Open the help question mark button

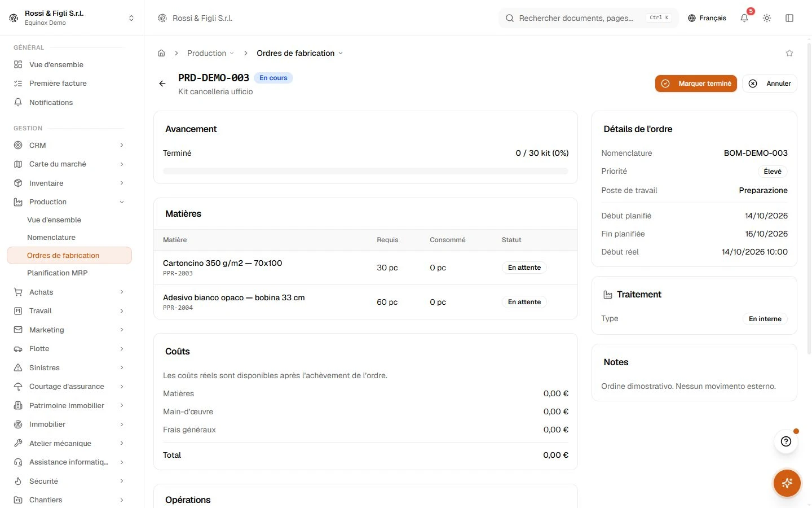(x=786, y=441)
